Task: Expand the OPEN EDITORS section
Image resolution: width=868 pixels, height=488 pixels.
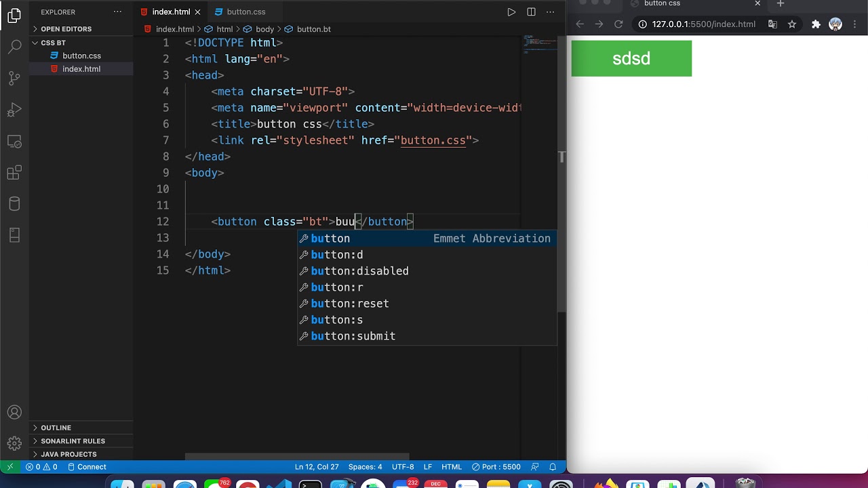Action: pos(81,29)
